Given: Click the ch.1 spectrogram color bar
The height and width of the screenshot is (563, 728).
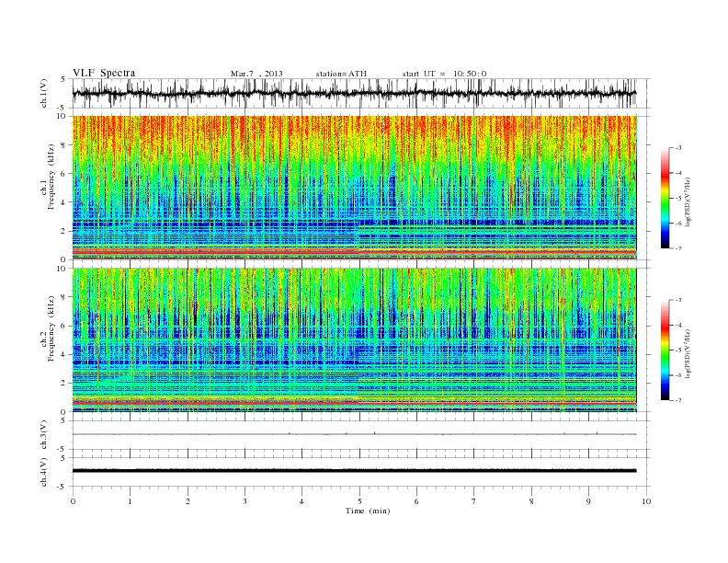Looking at the screenshot, I should 665,199.
